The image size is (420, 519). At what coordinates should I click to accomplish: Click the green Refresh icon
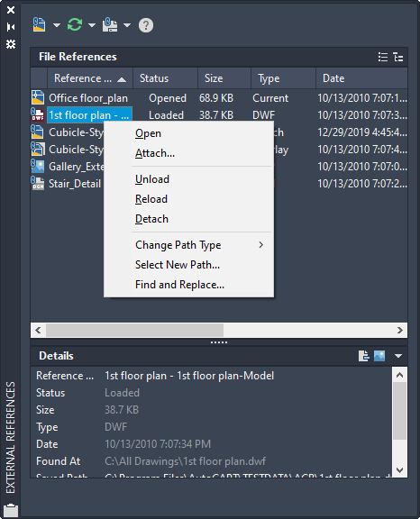click(x=75, y=25)
